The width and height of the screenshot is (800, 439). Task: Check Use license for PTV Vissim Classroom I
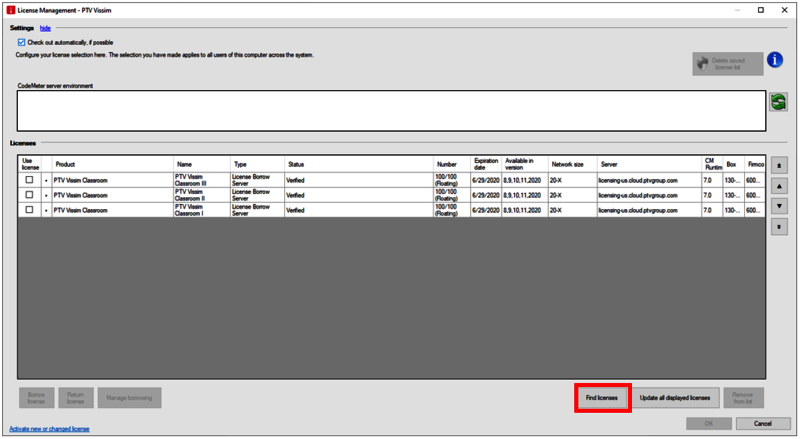click(x=29, y=211)
